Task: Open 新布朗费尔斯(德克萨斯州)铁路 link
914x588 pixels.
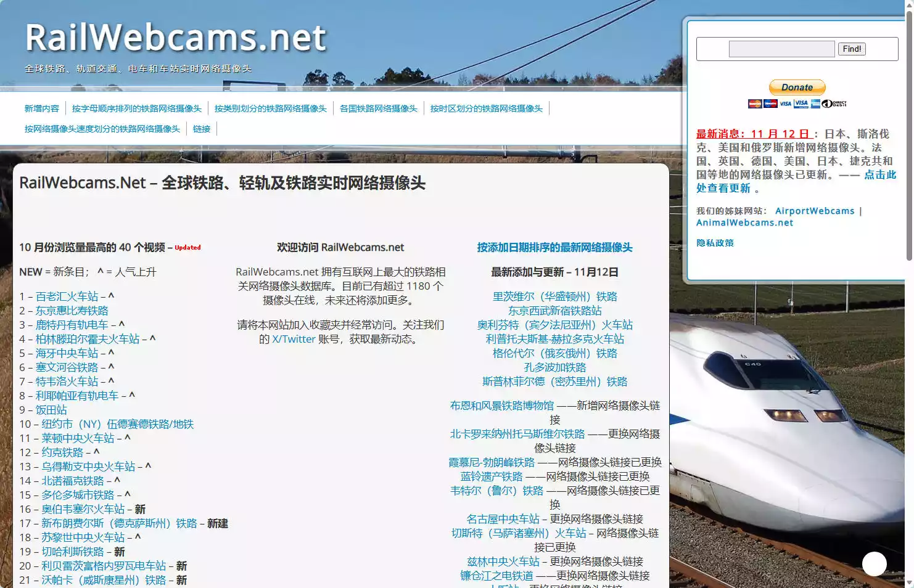Action: coord(119,523)
